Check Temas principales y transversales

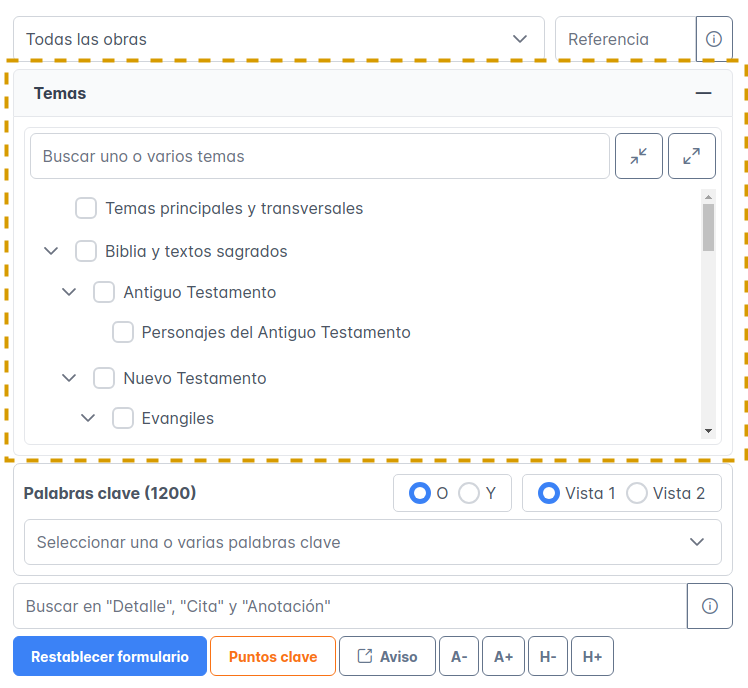(x=86, y=209)
